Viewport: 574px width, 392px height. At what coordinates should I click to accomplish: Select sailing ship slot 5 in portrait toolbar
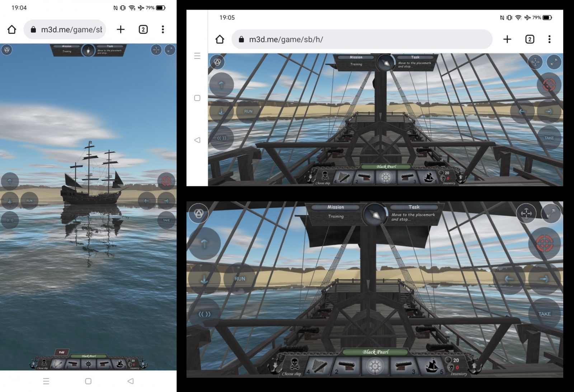click(x=119, y=364)
